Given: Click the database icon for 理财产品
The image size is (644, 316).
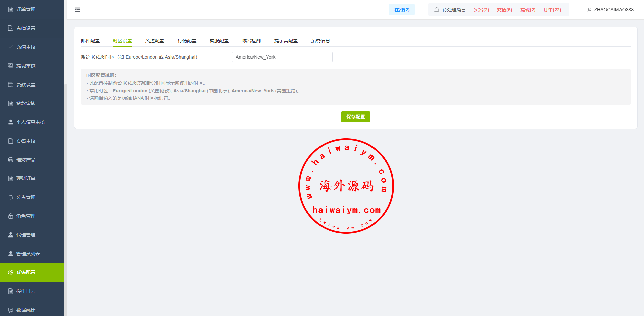Looking at the screenshot, I should click(11, 160).
